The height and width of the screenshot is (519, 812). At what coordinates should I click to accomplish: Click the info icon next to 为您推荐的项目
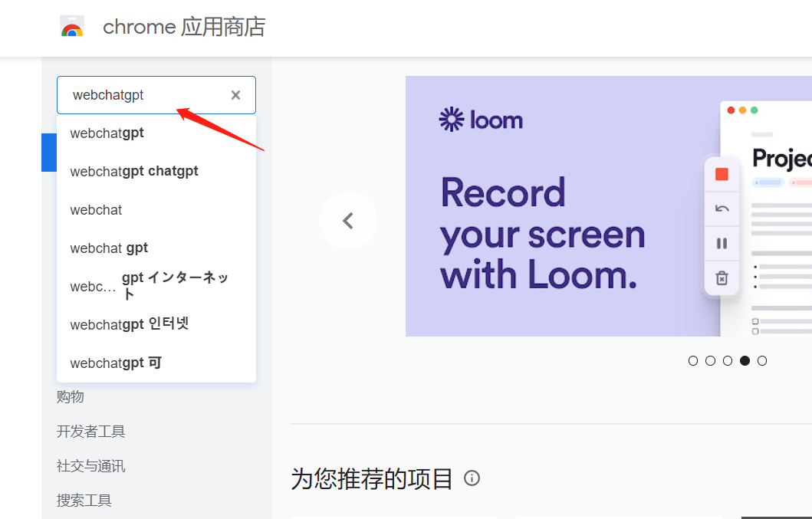[x=472, y=478]
